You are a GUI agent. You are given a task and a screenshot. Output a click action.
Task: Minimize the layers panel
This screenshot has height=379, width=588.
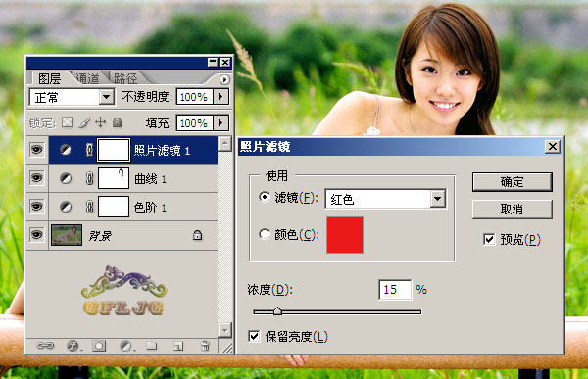213,63
